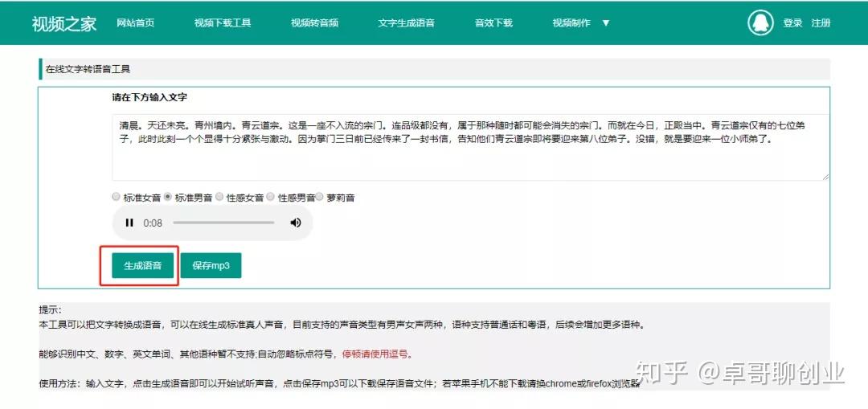Open the 网站首页 menu item
This screenshot has height=409, width=868.
[136, 23]
